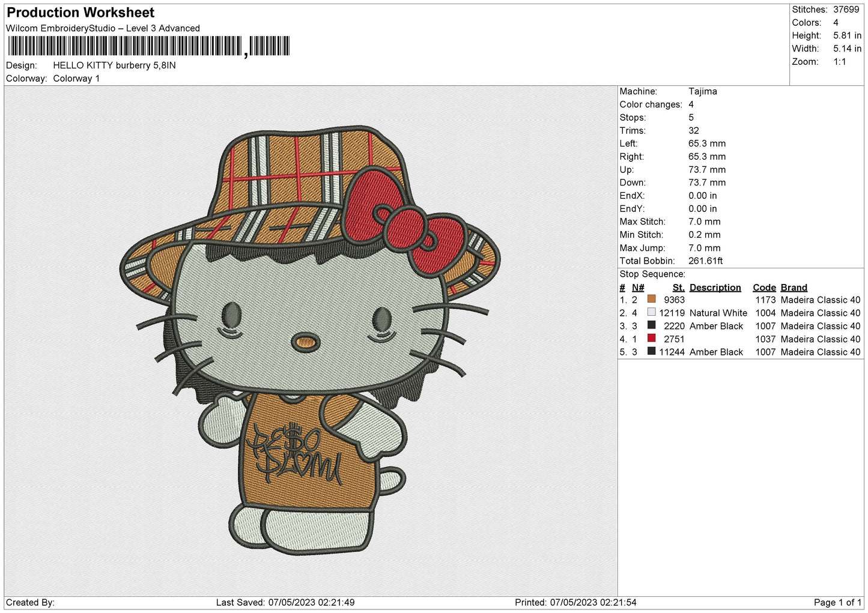Click the Description column header

[715, 288]
